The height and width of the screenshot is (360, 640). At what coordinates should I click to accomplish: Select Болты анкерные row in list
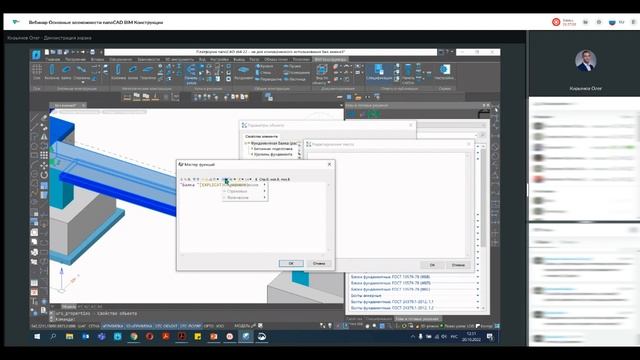coord(366,296)
